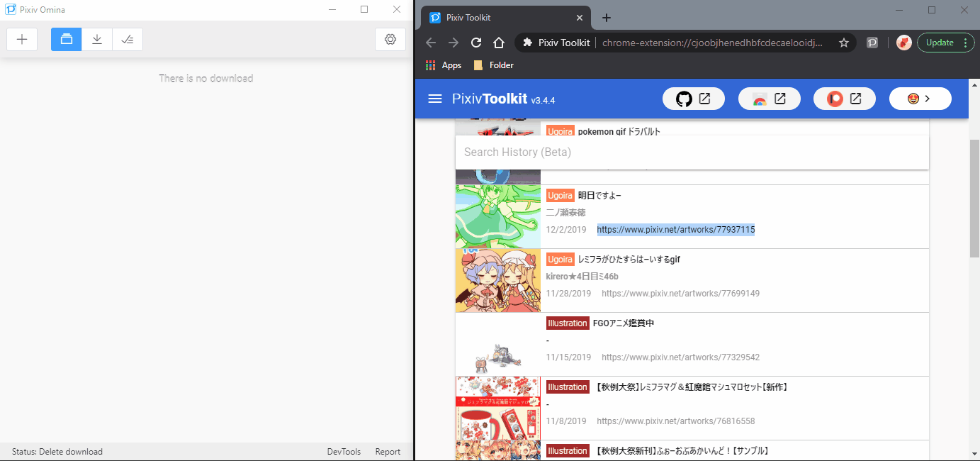This screenshot has width=980, height=461.
Task: Show all downloads tab in Pixiv Omina
Action: 67,40
